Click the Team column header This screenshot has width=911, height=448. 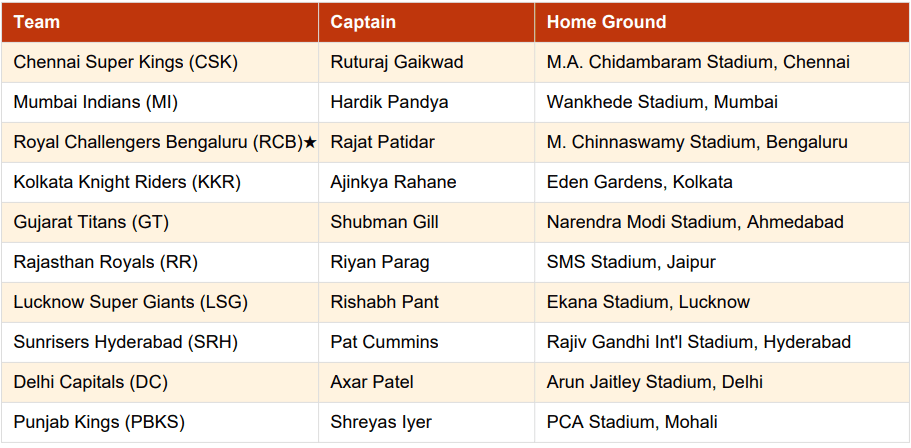tap(37, 22)
